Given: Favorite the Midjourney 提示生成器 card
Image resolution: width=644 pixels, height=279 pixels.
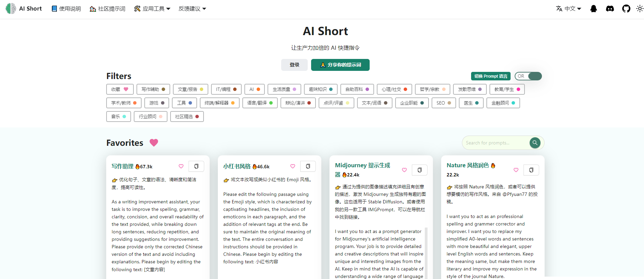Looking at the screenshot, I should coord(404,170).
